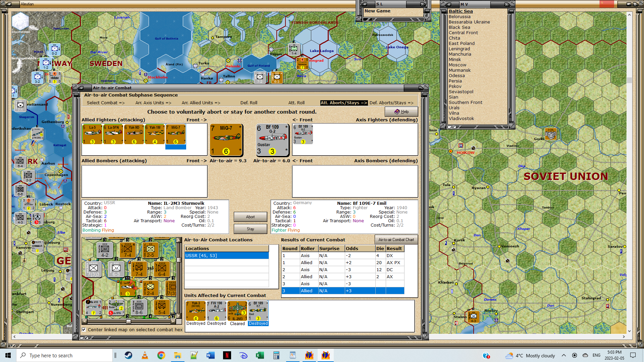The width and height of the screenshot is (644, 362).
Task: Show hidden system tray icons
Action: (x=564, y=355)
